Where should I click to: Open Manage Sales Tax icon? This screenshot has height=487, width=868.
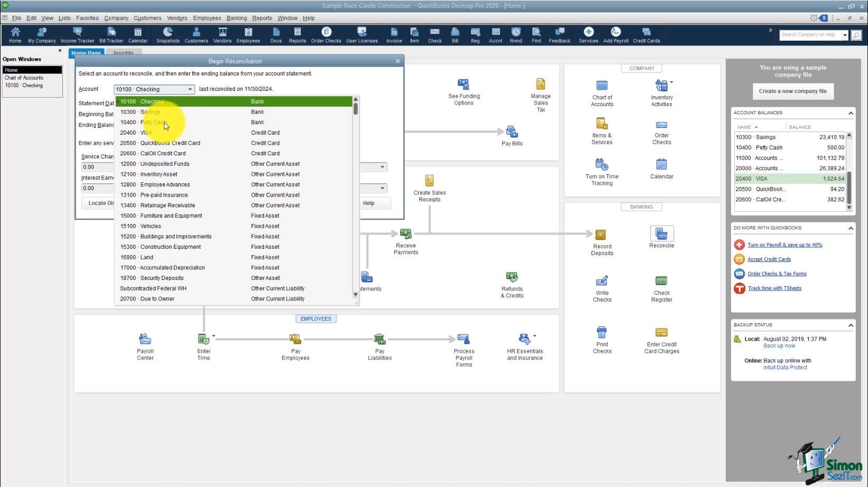(x=540, y=95)
